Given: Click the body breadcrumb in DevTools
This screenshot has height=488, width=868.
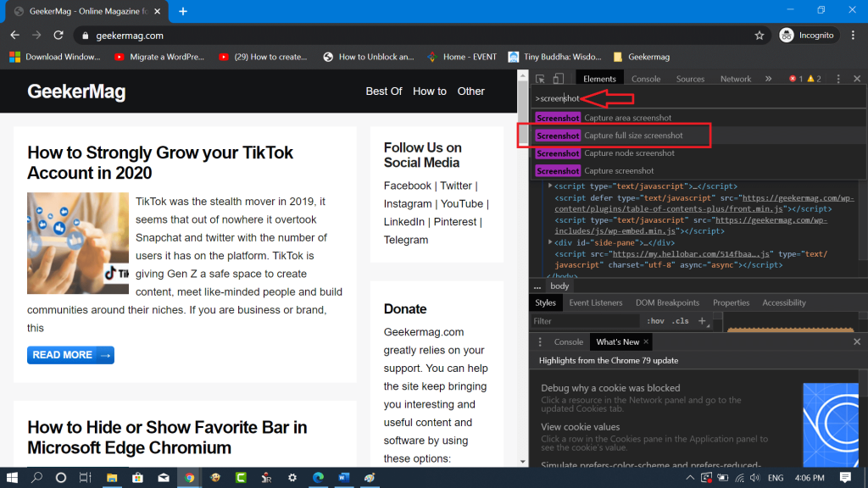Looking at the screenshot, I should [x=559, y=286].
